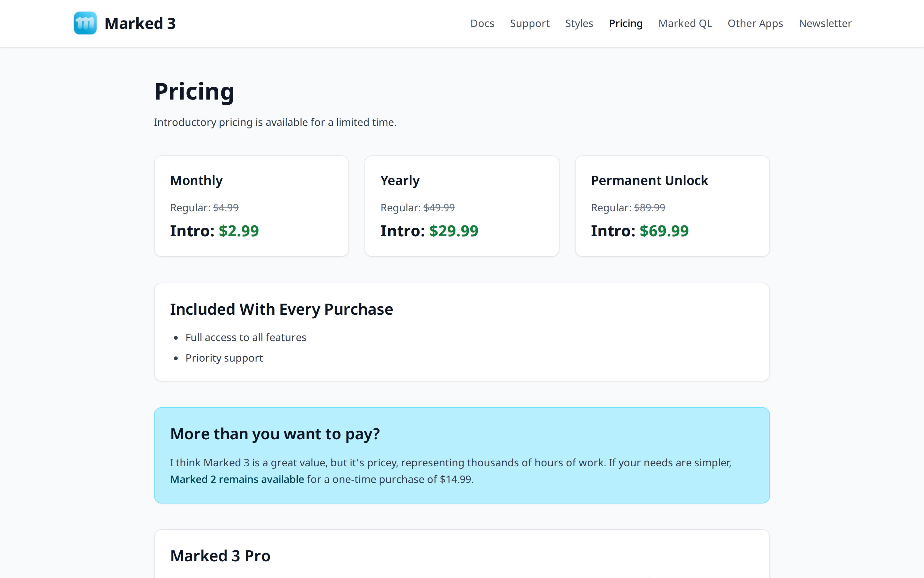Click the Monthly intro price $2.99
Screen dimensions: 924x578
tap(239, 231)
